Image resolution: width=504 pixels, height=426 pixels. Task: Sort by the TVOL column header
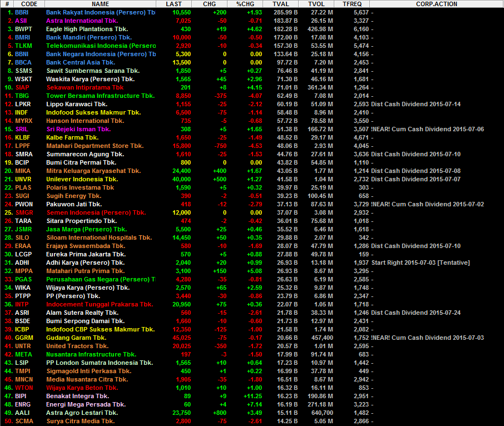click(x=317, y=4)
